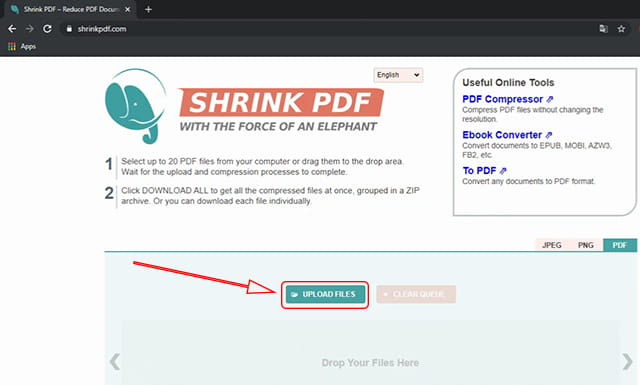Click the browser forward arrow
This screenshot has height=385, width=640.
(29, 29)
